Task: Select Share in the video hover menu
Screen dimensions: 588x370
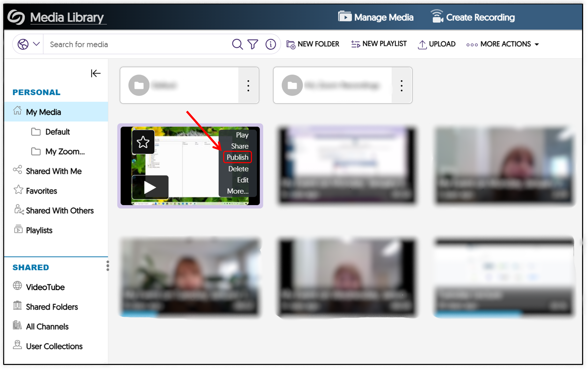Action: 240,146
